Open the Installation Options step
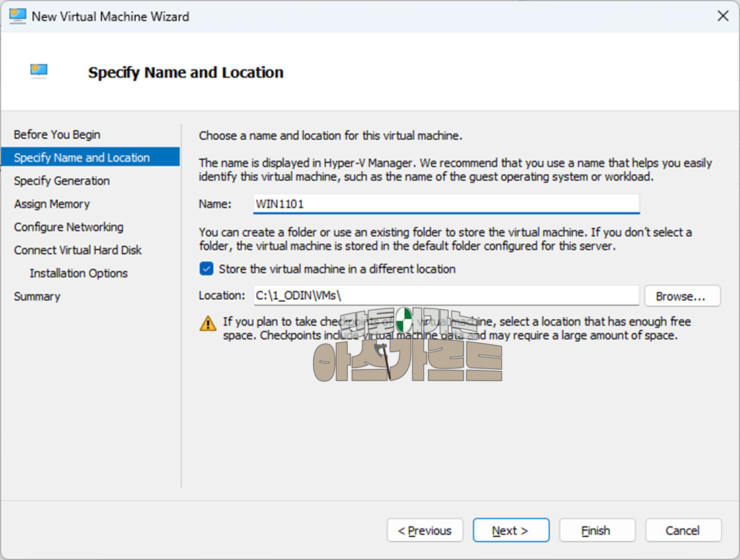This screenshot has width=740, height=560. click(x=79, y=273)
